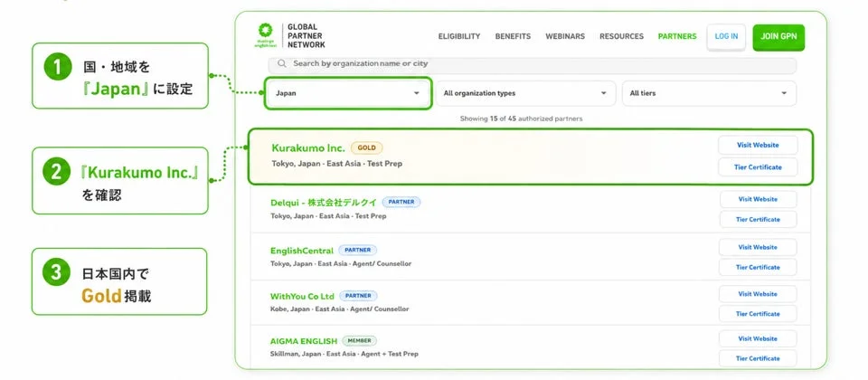The height and width of the screenshot is (380, 868).
Task: Visit Website for Delqui
Action: [x=758, y=199]
